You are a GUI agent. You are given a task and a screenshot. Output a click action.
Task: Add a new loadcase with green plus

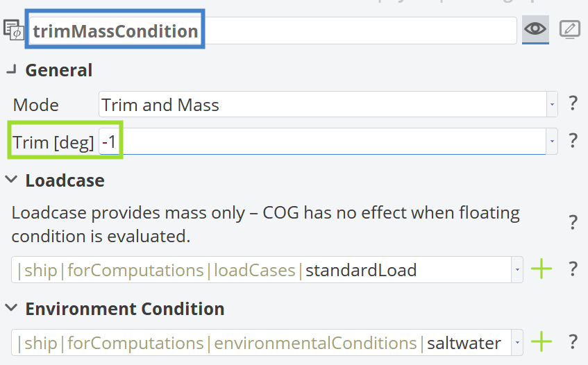[541, 269]
